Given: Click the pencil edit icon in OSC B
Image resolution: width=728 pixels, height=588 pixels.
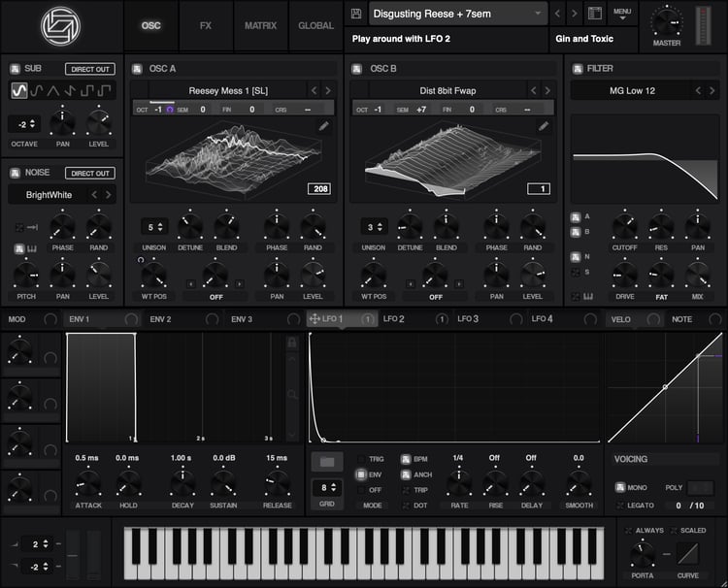Looking at the screenshot, I should pos(544,126).
